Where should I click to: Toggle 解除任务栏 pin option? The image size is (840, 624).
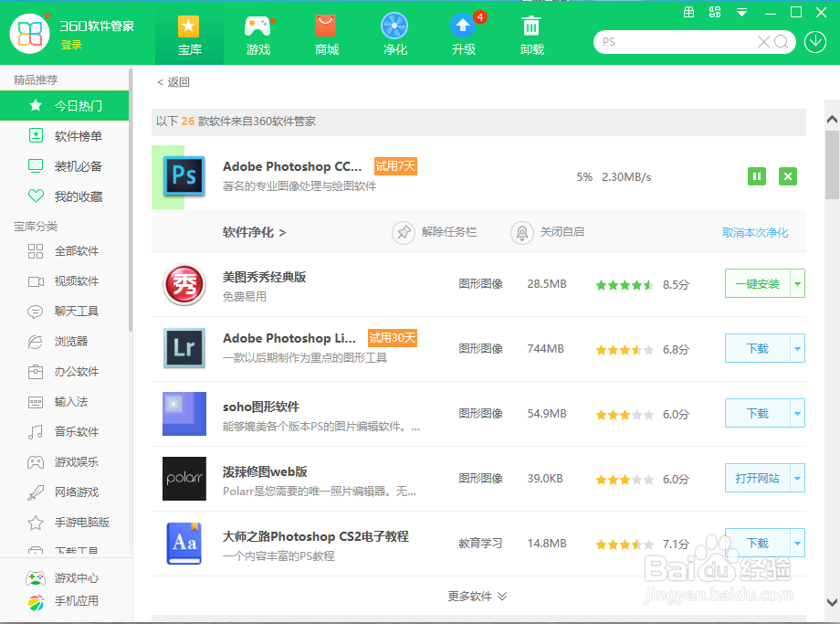[434, 232]
